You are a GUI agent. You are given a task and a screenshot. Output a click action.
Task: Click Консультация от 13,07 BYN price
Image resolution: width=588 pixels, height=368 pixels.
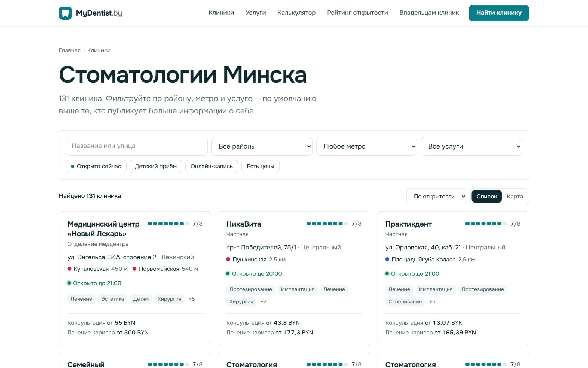point(424,322)
